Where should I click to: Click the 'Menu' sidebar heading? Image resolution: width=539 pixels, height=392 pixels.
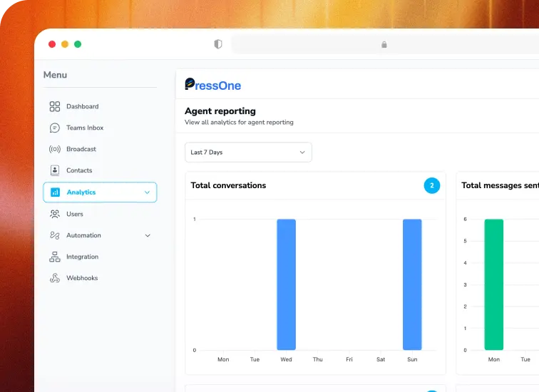[x=55, y=75]
